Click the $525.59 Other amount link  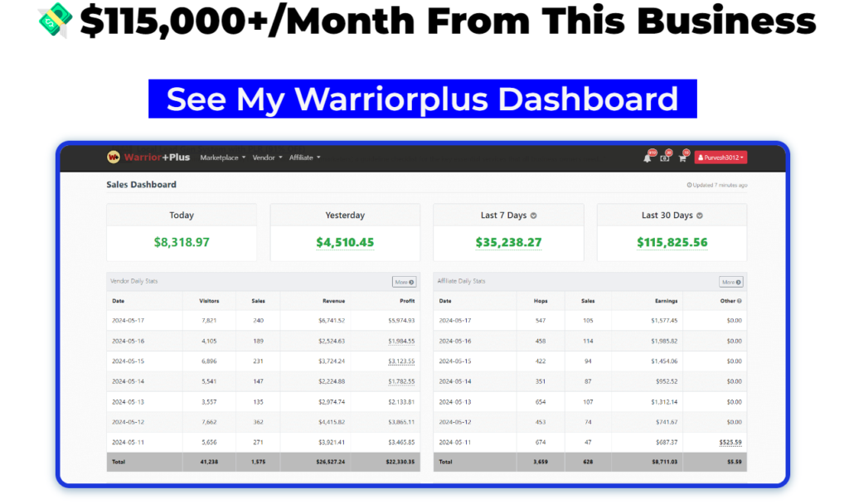[730, 443]
